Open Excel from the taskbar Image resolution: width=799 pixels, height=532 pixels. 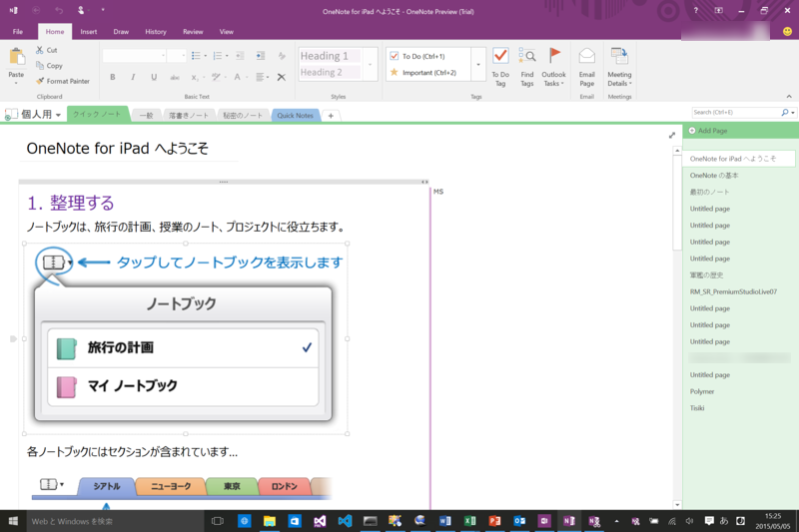coord(469,521)
